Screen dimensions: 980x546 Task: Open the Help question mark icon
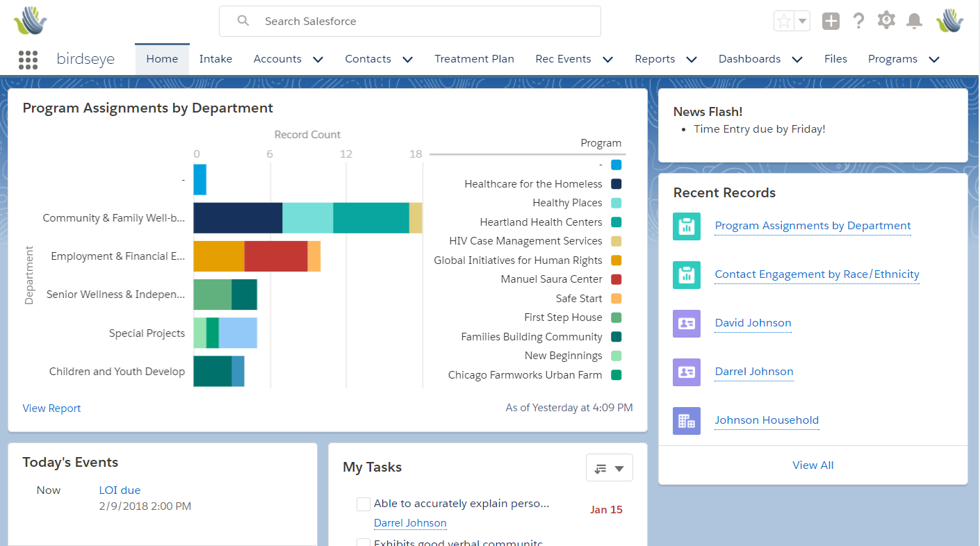(x=858, y=20)
